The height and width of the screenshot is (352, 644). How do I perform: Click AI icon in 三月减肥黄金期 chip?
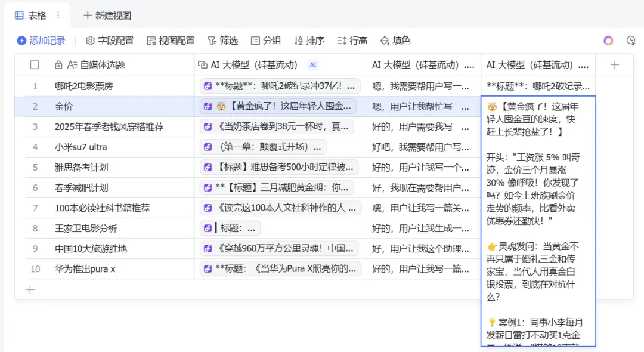(x=208, y=188)
